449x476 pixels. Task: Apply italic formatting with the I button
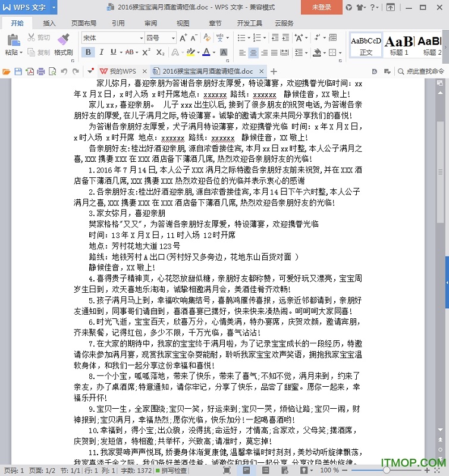(102, 52)
